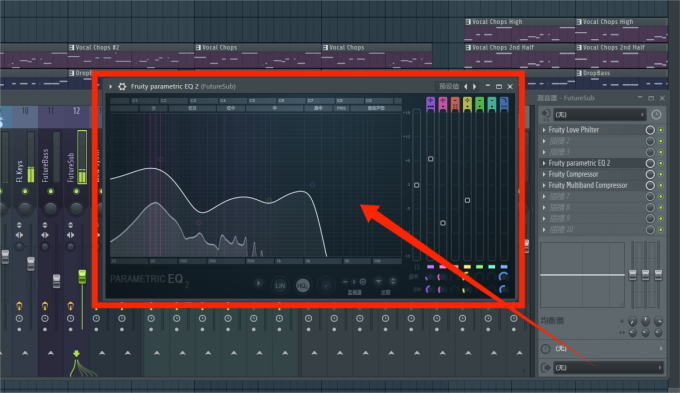Select the pink band 2 type icon
The width and height of the screenshot is (680, 393).
pos(443,104)
